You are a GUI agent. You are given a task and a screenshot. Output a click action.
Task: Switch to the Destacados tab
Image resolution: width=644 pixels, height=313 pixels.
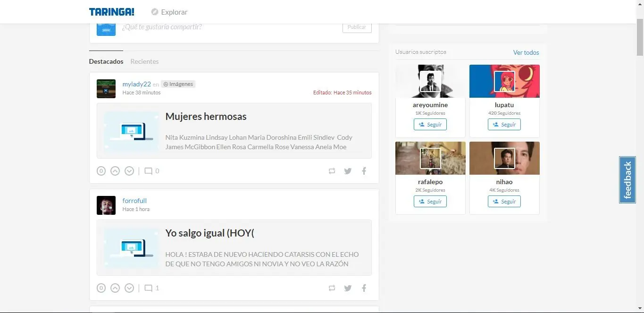[106, 61]
